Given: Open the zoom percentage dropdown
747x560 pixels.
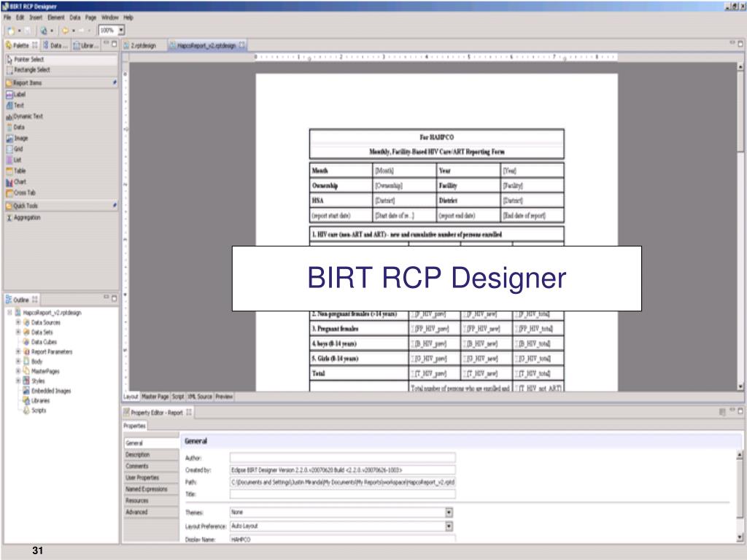Looking at the screenshot, I should [121, 31].
